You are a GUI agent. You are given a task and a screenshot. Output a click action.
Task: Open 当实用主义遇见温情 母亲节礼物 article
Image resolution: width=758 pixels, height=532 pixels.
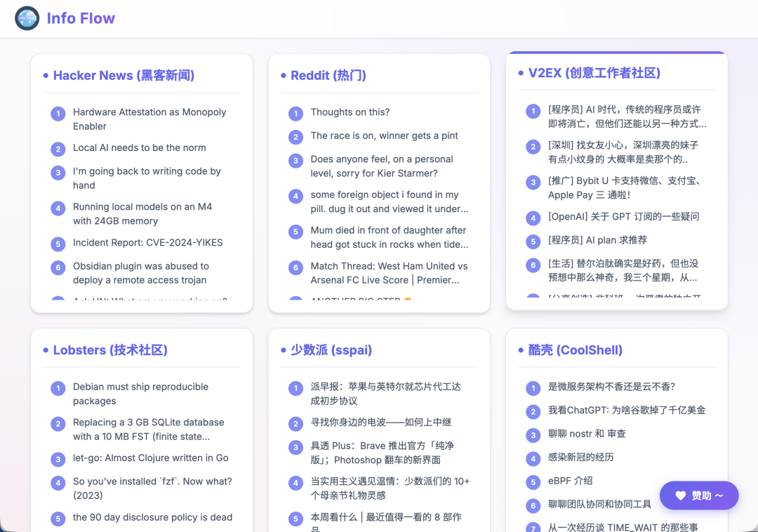(x=390, y=488)
